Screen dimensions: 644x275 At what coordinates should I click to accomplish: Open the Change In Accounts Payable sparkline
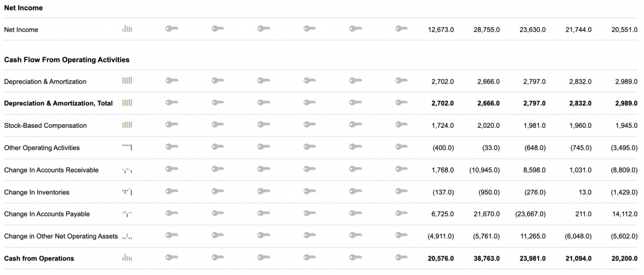(x=127, y=214)
